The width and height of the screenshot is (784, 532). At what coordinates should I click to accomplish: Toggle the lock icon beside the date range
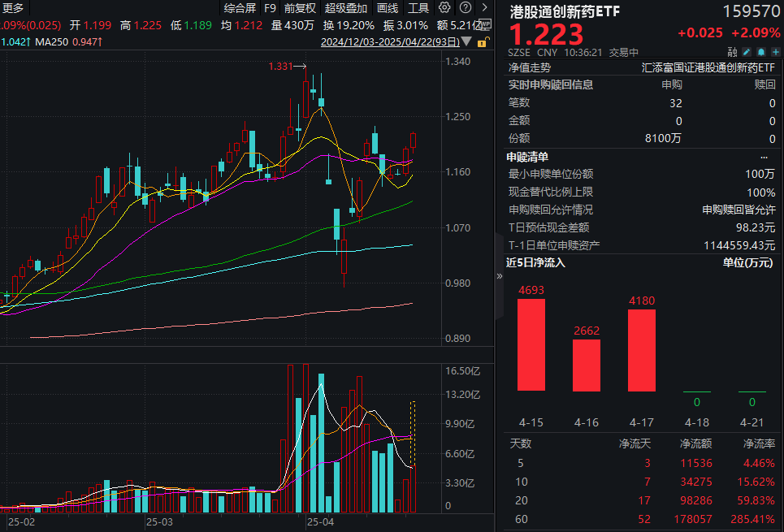tap(483, 41)
